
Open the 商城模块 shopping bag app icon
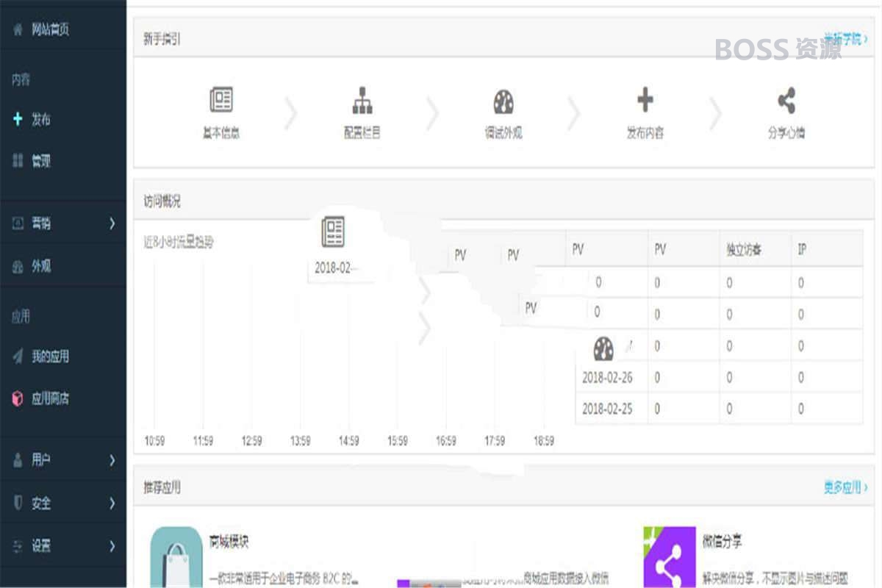point(176,556)
